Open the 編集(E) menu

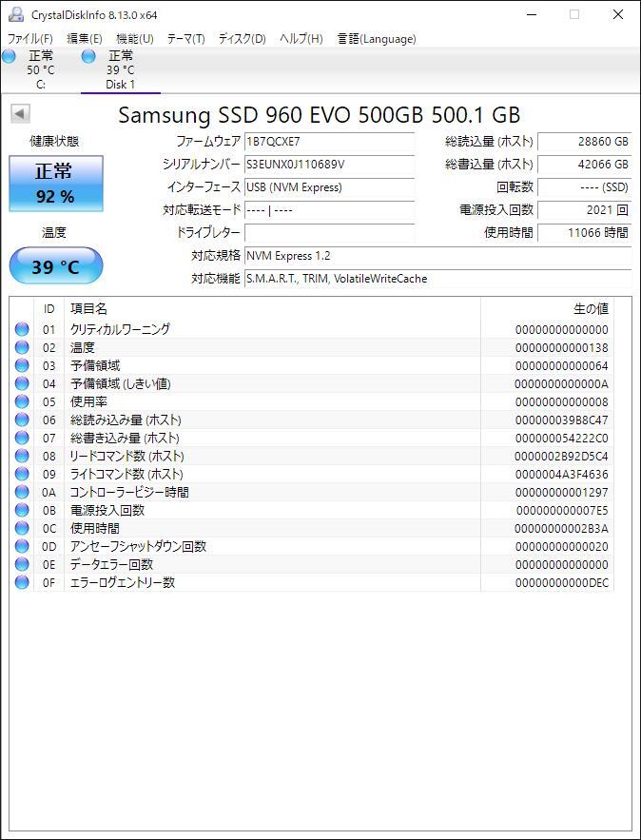(x=84, y=39)
